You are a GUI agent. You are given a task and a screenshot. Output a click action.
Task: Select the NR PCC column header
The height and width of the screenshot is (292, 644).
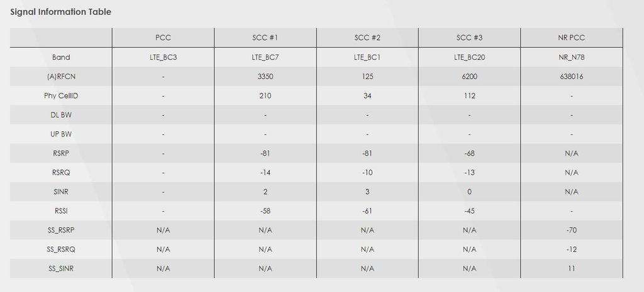[x=571, y=38]
